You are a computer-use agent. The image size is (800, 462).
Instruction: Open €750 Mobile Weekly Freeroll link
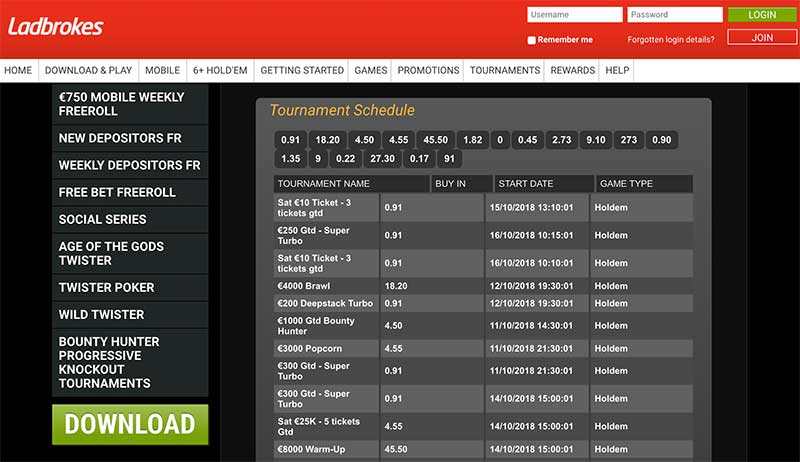130,104
